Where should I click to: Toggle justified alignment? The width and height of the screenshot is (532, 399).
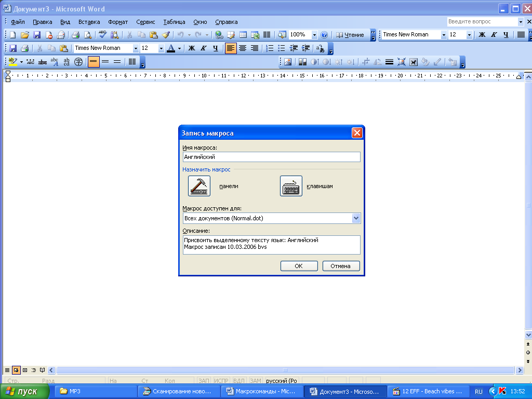click(x=521, y=35)
